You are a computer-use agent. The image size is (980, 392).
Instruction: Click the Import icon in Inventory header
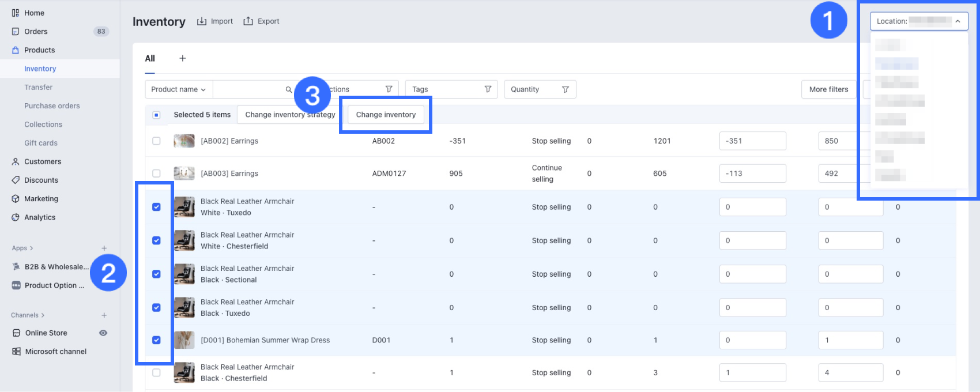point(202,21)
